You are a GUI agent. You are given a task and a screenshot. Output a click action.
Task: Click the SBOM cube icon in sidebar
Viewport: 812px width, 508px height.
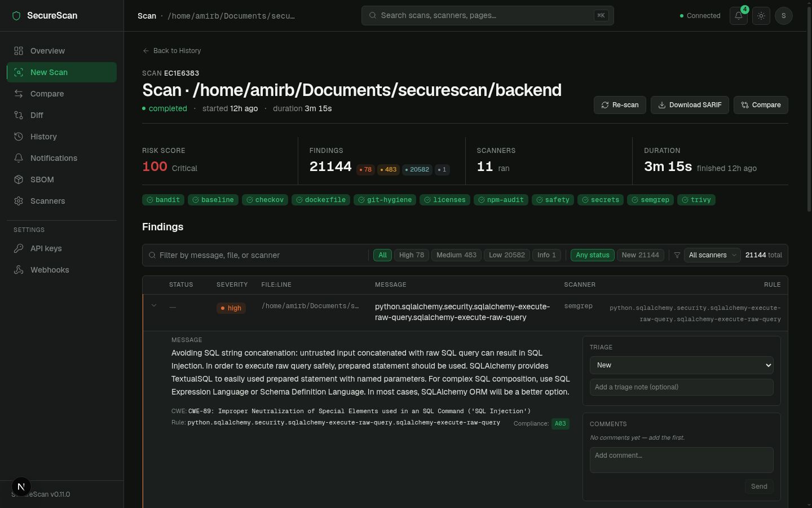click(x=19, y=179)
